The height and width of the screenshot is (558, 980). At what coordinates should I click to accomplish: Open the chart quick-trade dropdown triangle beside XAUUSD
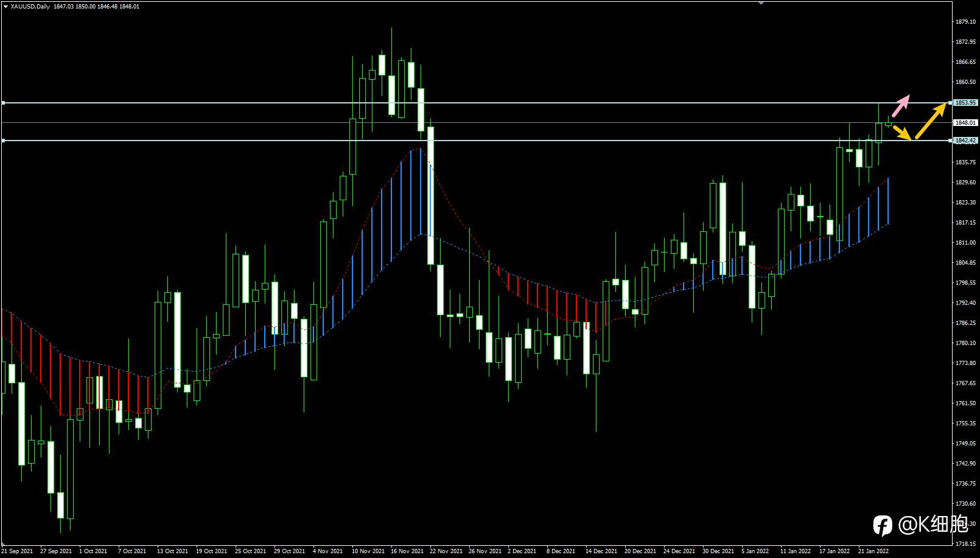(x=5, y=7)
